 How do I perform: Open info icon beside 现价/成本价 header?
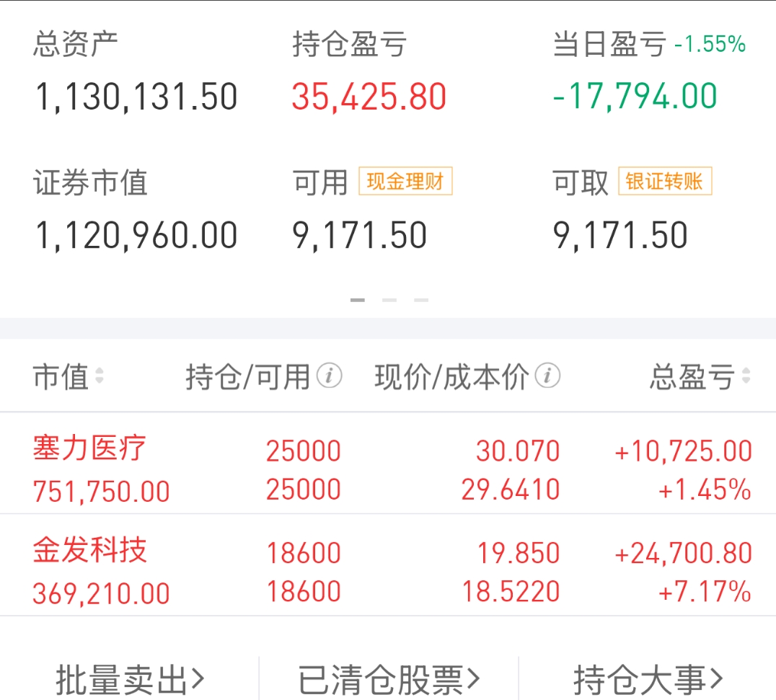[x=548, y=376]
